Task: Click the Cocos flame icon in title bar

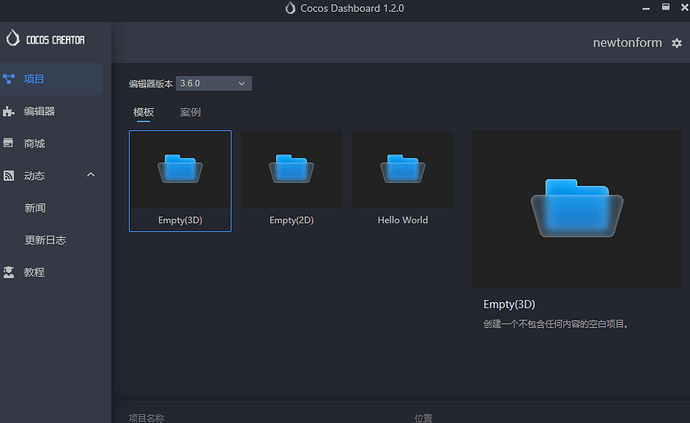Action: (x=290, y=8)
